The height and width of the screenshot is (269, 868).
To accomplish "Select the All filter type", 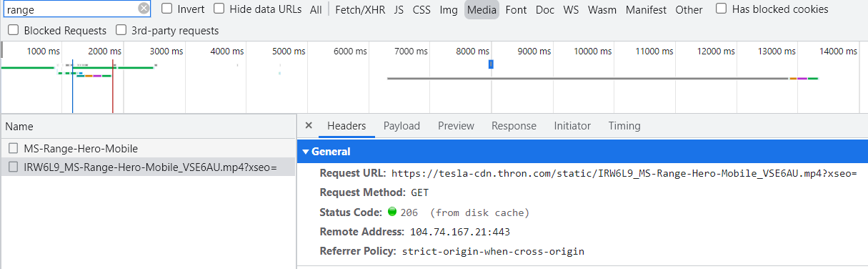I will 316,9.
